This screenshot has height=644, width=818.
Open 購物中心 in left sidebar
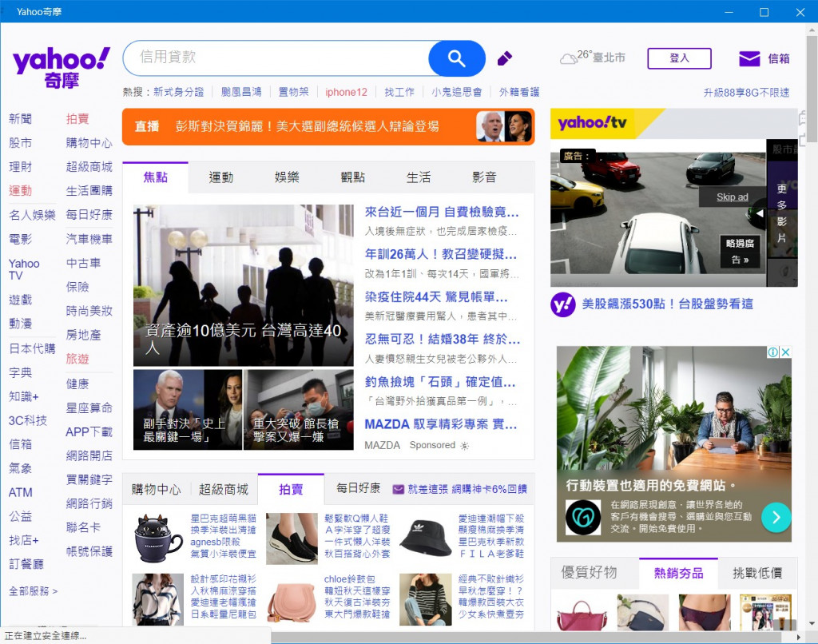pyautogui.click(x=89, y=143)
